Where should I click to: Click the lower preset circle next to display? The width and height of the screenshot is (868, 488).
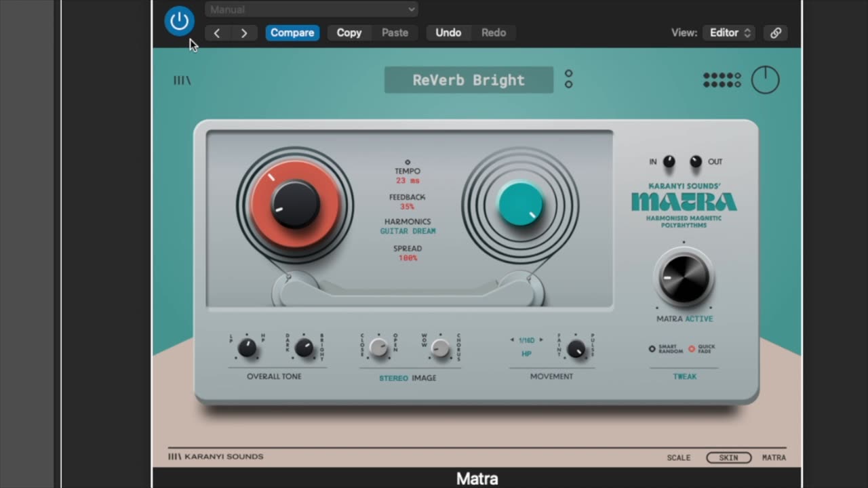(x=568, y=85)
